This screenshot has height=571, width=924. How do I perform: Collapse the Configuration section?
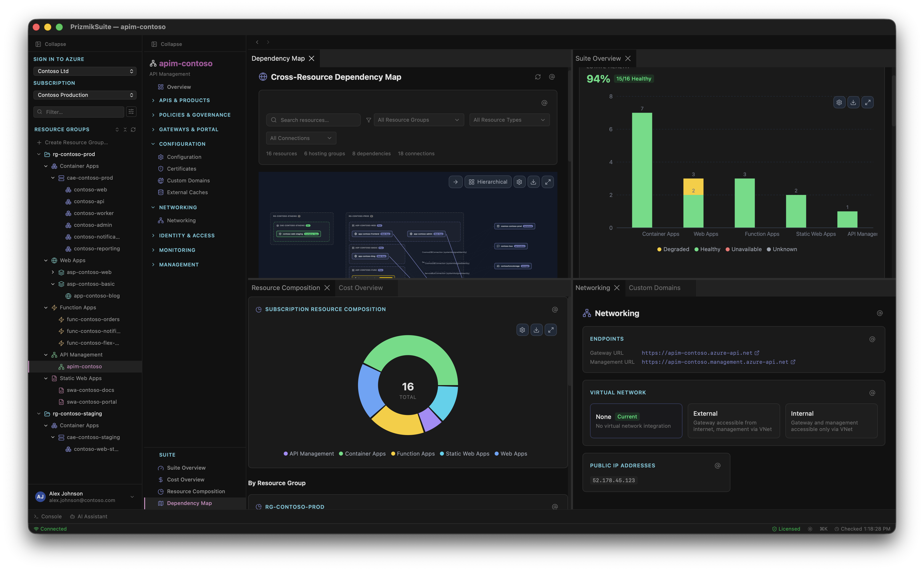pos(182,144)
